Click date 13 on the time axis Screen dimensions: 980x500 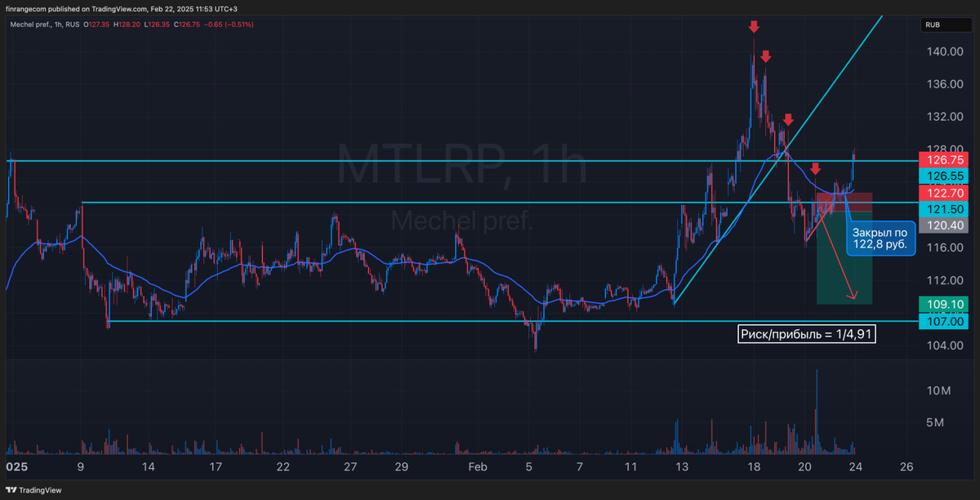(x=682, y=467)
